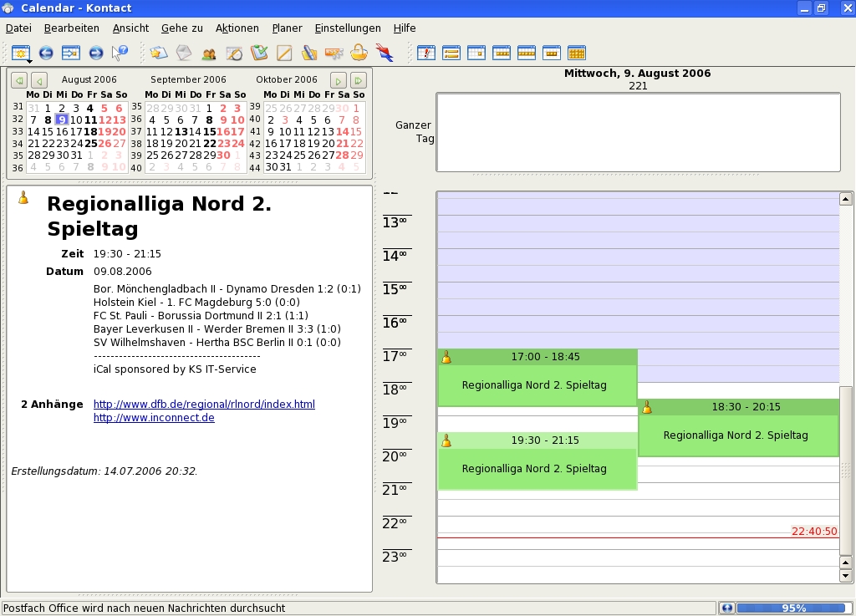Open the Kontact Summary component icon
The height and width of the screenshot is (616, 856).
click(158, 53)
